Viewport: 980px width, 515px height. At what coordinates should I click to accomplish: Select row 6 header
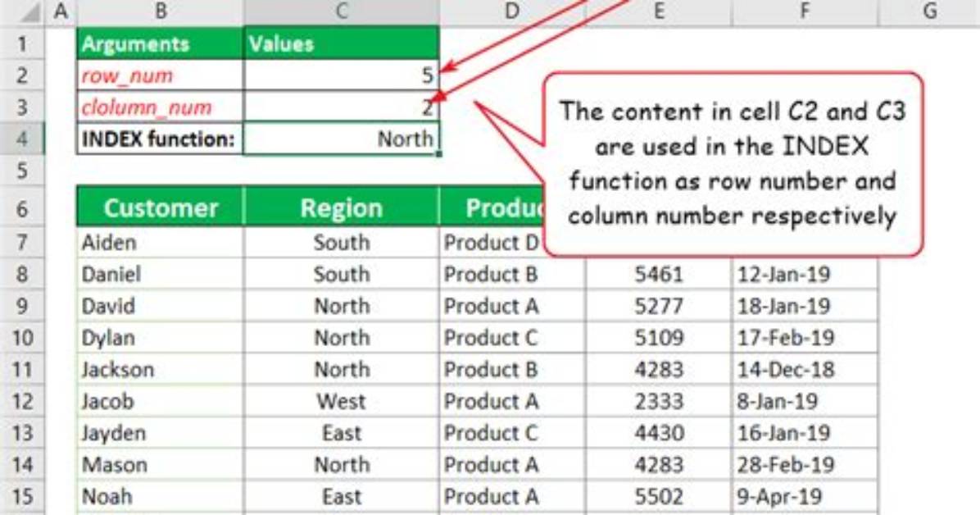pyautogui.click(x=22, y=207)
